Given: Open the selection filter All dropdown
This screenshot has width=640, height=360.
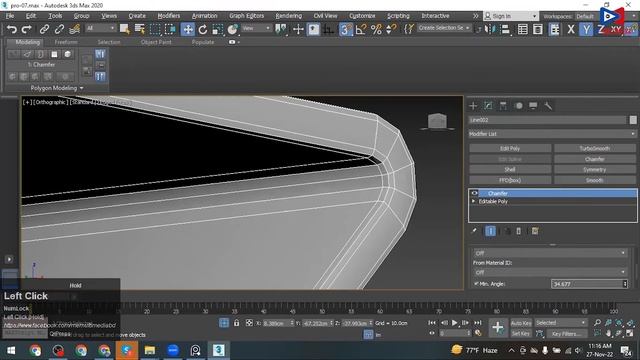Looking at the screenshot, I should coord(100,28).
